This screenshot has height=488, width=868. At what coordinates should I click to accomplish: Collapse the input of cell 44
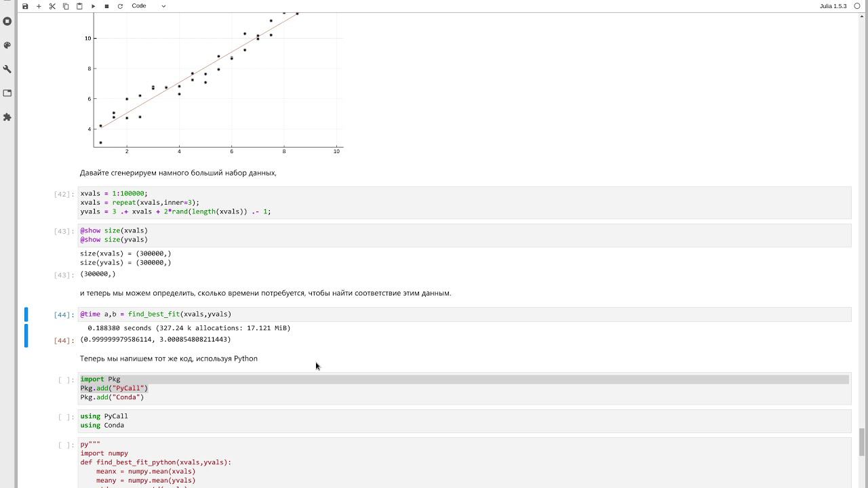26,314
